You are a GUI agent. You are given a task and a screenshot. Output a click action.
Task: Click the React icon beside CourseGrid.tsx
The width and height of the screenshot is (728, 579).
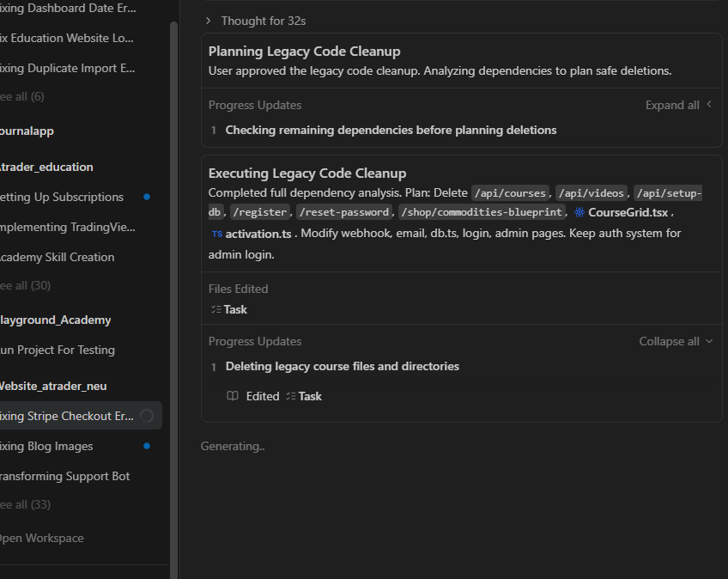pos(580,212)
